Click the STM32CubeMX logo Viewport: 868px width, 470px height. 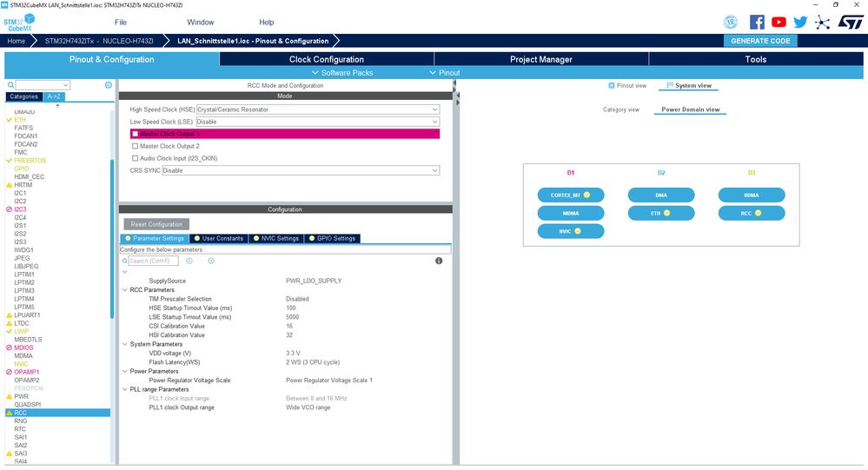pos(19,23)
